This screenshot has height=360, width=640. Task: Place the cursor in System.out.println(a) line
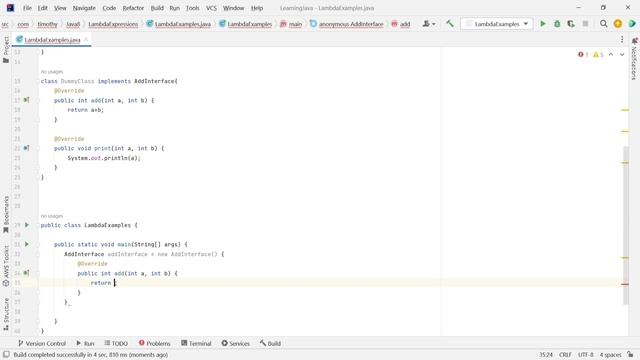104,158
